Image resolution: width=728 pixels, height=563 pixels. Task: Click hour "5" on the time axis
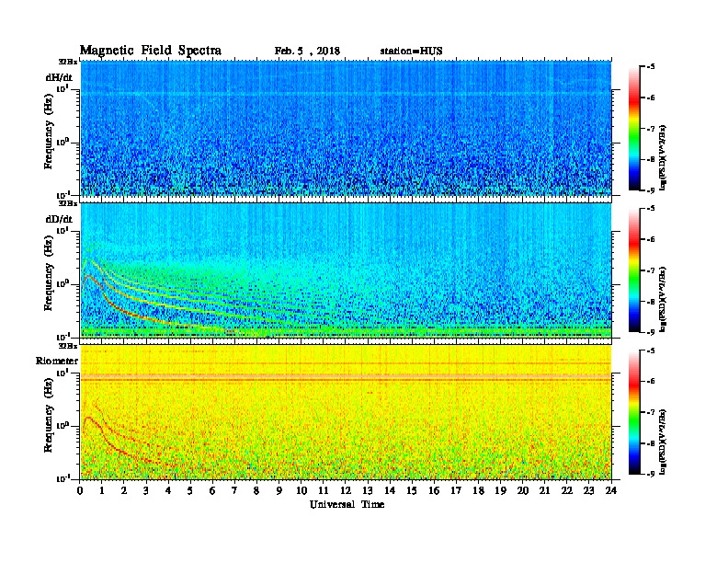(190, 491)
